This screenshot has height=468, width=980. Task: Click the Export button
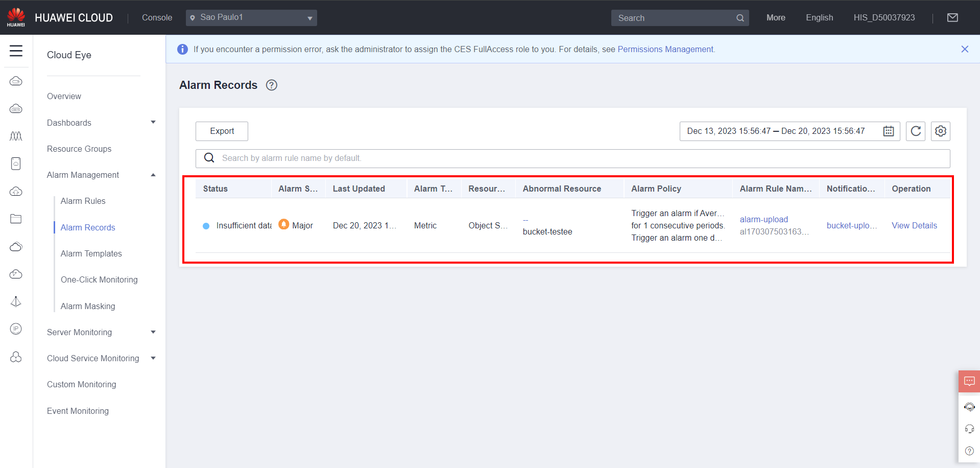(x=222, y=131)
